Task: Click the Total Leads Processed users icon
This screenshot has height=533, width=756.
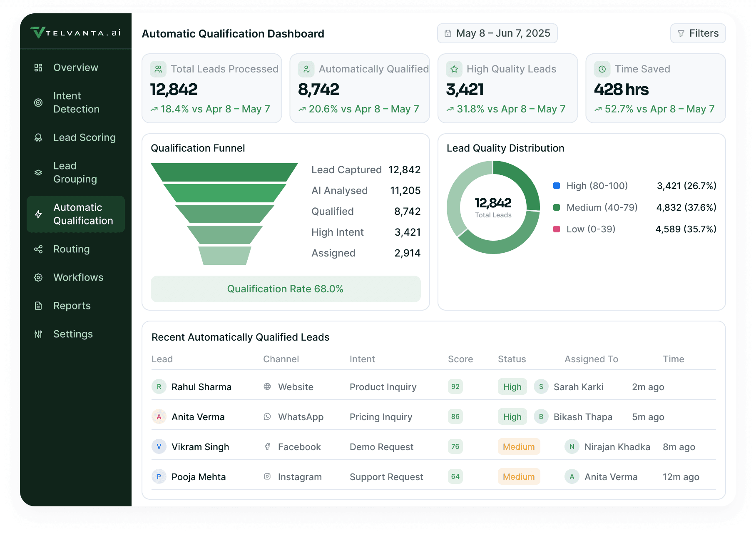Action: click(x=158, y=69)
